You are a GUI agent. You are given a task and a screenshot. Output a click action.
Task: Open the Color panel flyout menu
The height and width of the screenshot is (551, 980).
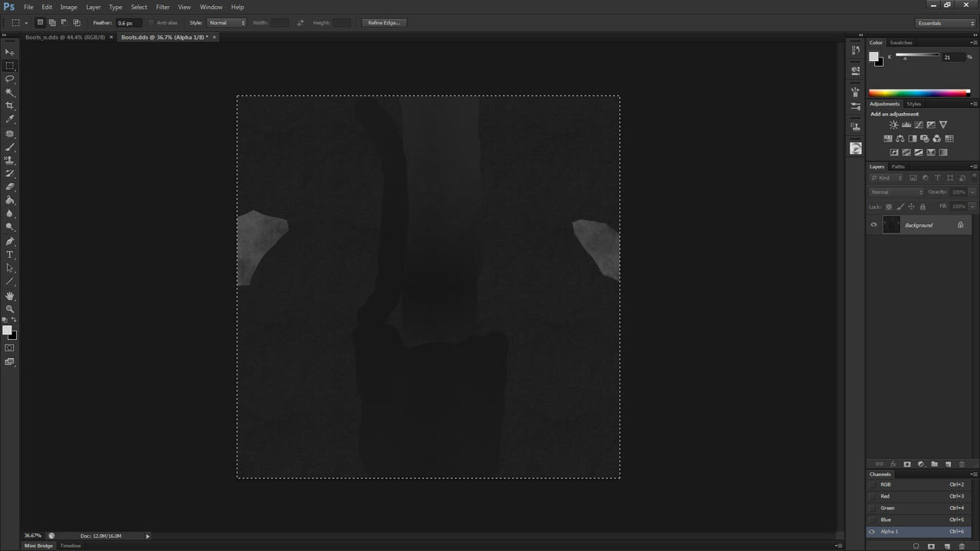973,43
